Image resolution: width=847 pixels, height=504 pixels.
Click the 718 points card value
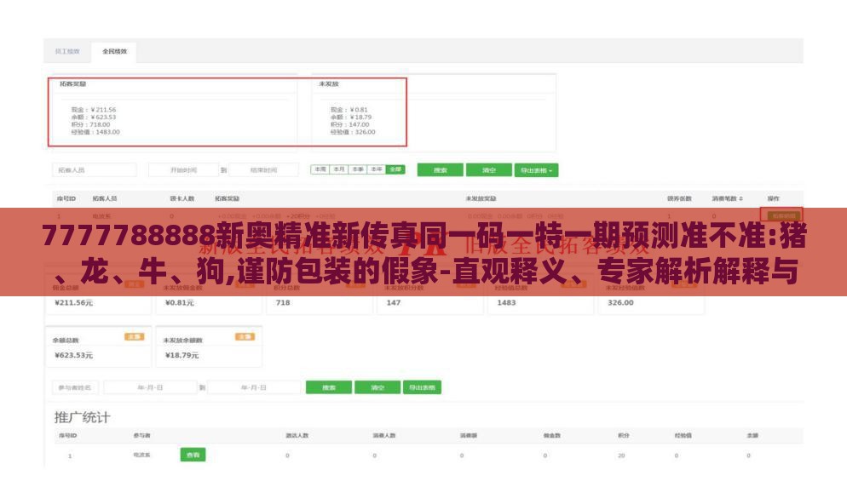pos(283,303)
